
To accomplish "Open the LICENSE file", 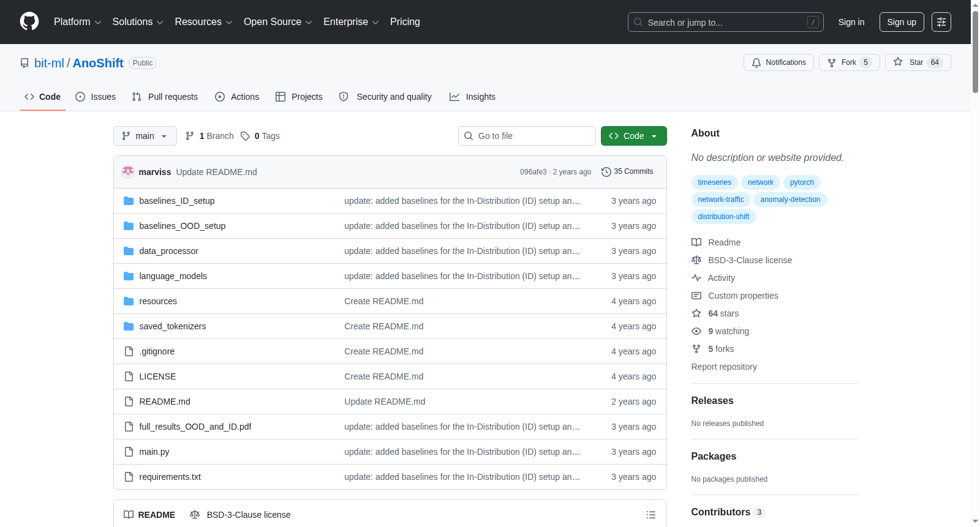I will pyautogui.click(x=157, y=376).
